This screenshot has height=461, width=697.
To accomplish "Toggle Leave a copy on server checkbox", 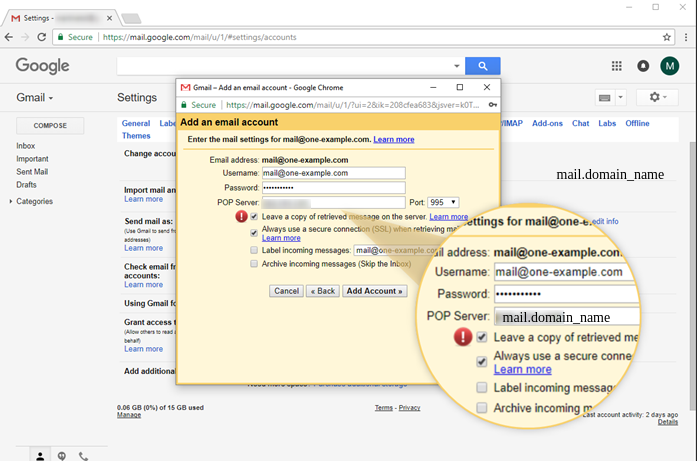I will click(254, 217).
